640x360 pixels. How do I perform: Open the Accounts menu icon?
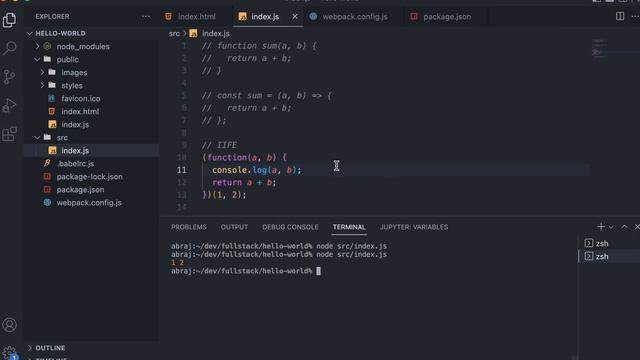[9, 325]
